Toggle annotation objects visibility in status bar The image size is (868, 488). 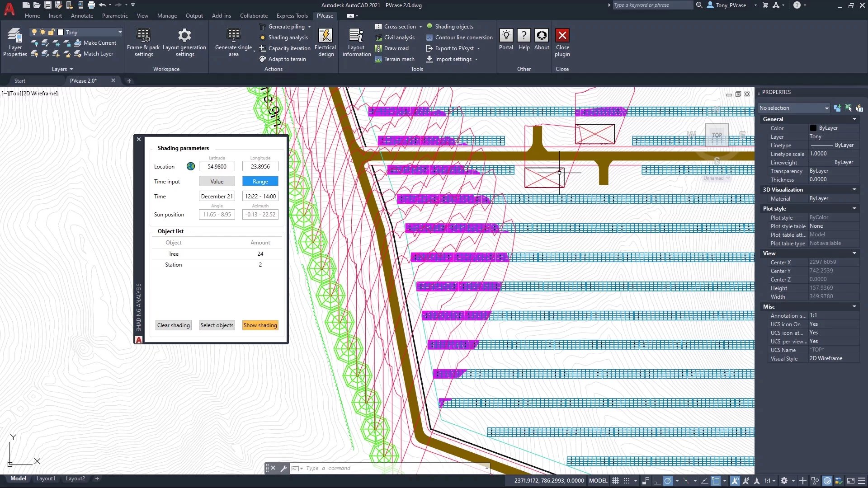pyautogui.click(x=735, y=481)
